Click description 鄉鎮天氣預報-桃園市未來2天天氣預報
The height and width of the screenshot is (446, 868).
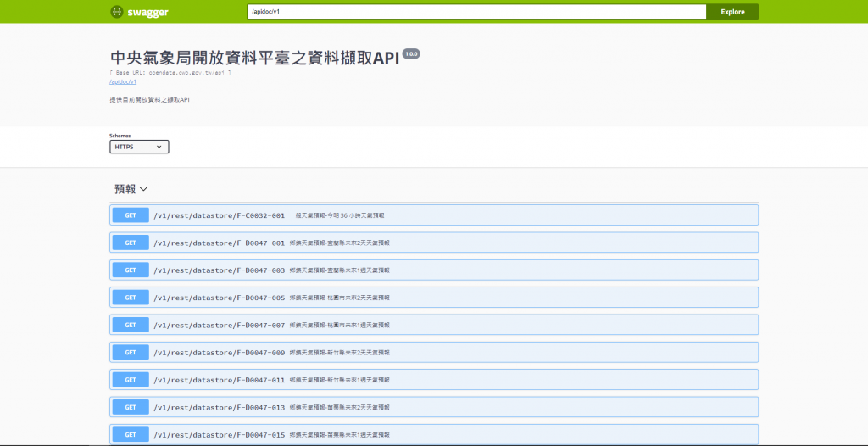pyautogui.click(x=339, y=298)
